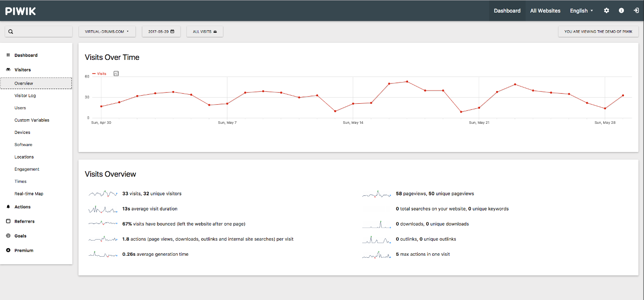The image size is (644, 300).
Task: Click the sign-in icon at top right
Action: (x=635, y=10)
